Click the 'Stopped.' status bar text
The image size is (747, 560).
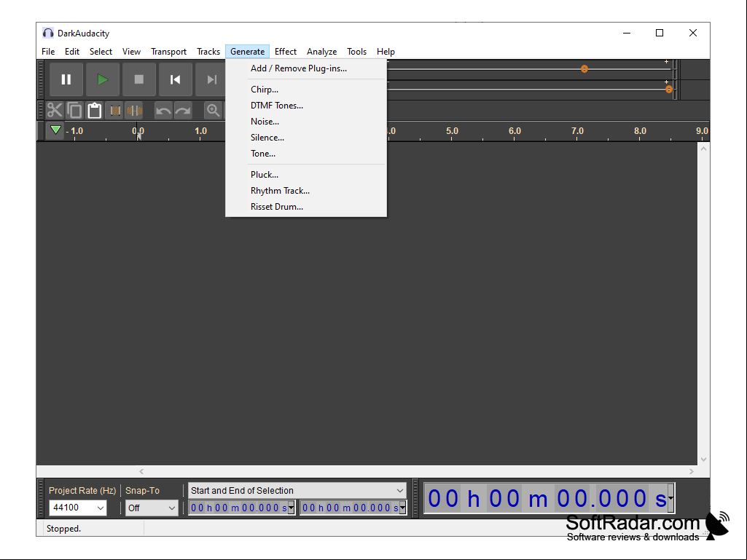point(63,529)
